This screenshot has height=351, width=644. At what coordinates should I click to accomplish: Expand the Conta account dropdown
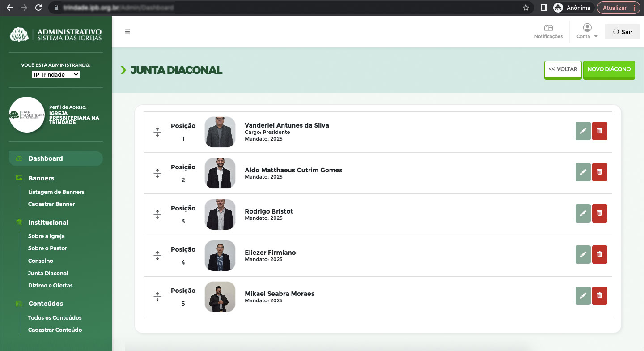tap(587, 31)
